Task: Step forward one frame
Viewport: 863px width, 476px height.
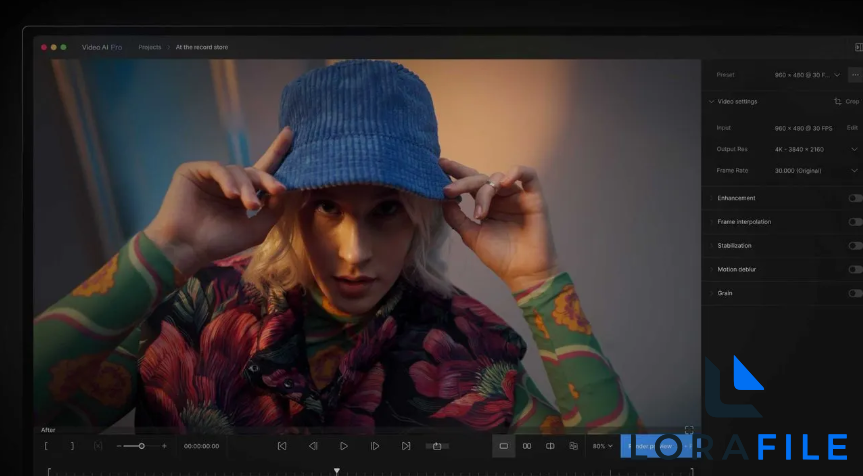Action: 375,446
